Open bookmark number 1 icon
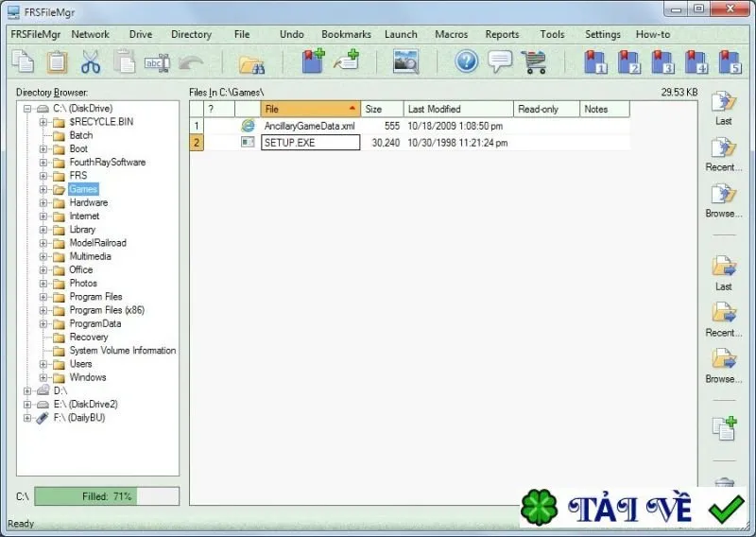 pyautogui.click(x=595, y=61)
